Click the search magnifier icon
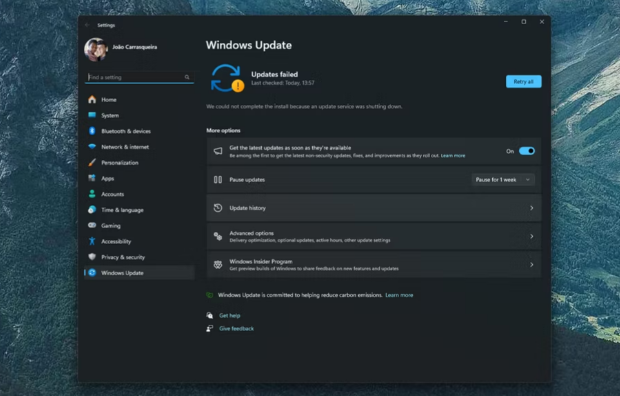Screen dimensions: 620x396 point(187,77)
